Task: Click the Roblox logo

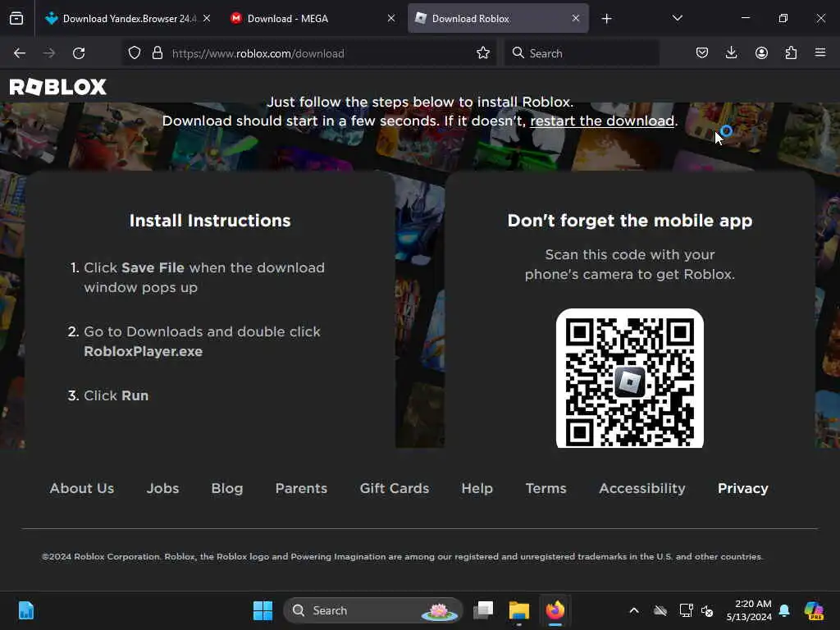Action: click(58, 87)
